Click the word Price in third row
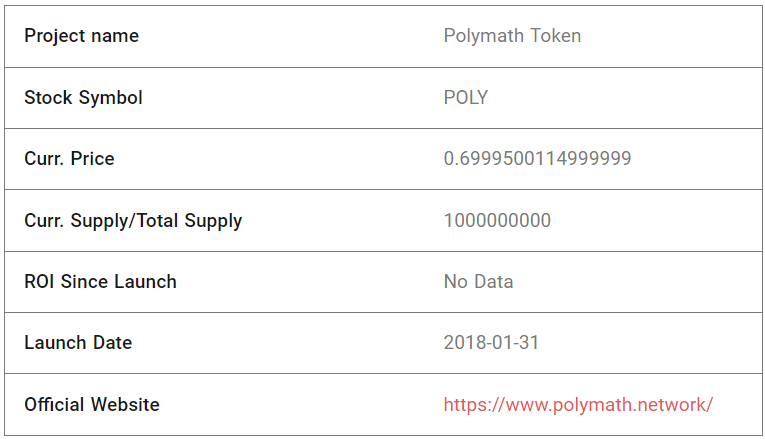The height and width of the screenshot is (439, 765). (x=93, y=159)
